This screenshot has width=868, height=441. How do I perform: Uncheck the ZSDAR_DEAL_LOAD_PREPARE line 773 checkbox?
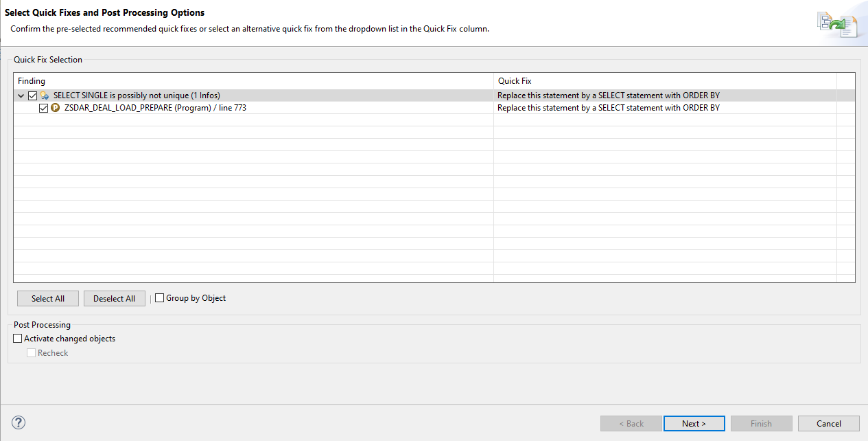(x=44, y=108)
